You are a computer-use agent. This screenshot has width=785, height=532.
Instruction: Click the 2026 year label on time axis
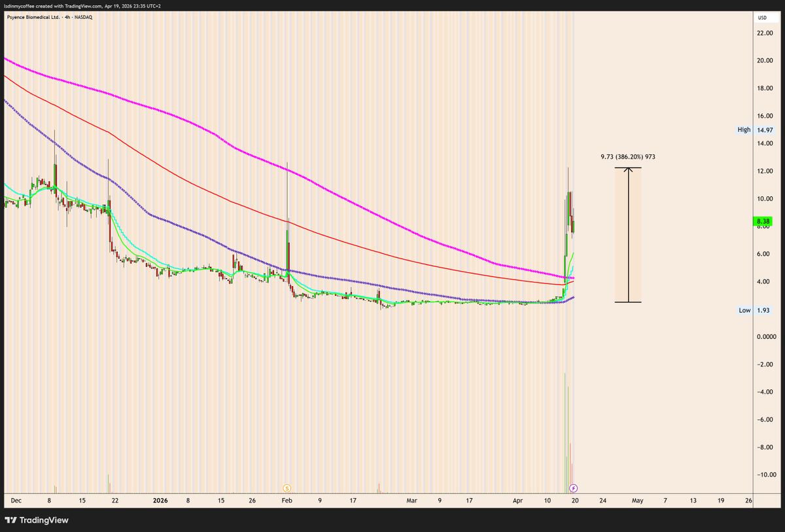[x=160, y=501]
